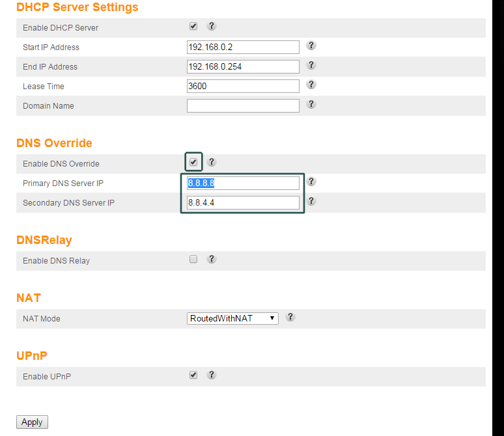The width and height of the screenshot is (504, 436).
Task: Open help for Start IP Address
Action: tap(311, 46)
